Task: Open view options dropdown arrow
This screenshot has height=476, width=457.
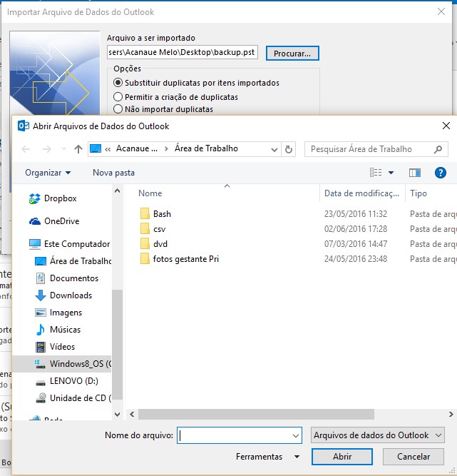Action: pos(391,173)
